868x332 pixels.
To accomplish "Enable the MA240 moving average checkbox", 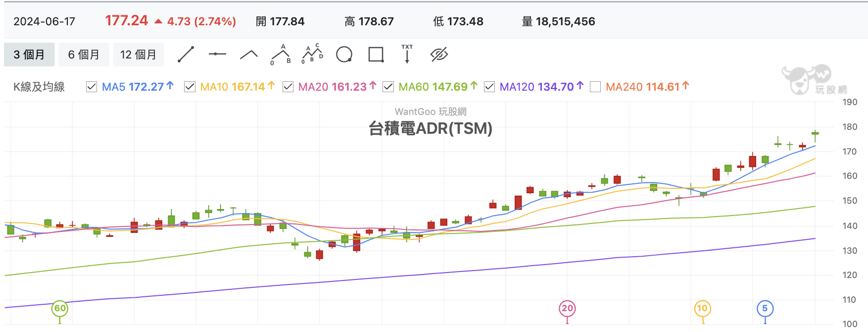I will click(x=595, y=87).
